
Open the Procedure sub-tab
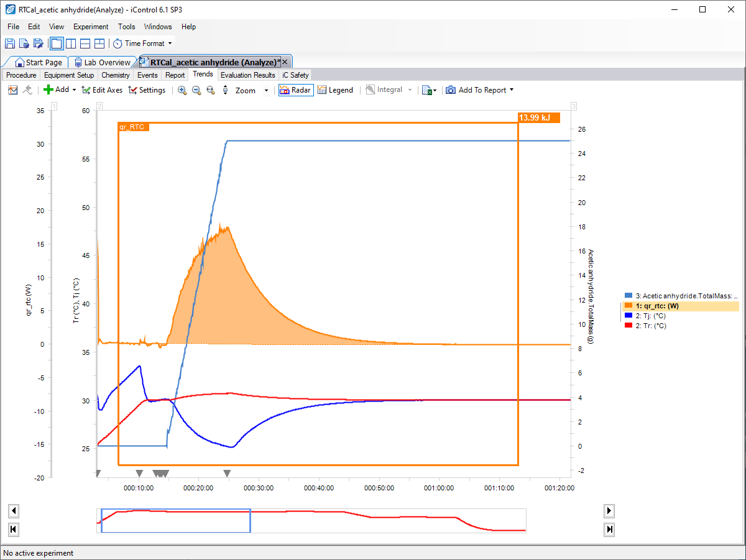tap(21, 75)
